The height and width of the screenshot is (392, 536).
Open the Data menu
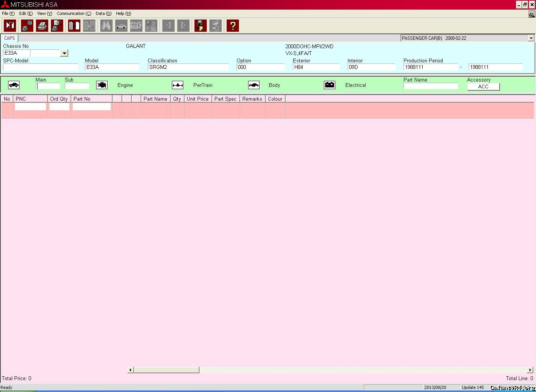tap(103, 13)
